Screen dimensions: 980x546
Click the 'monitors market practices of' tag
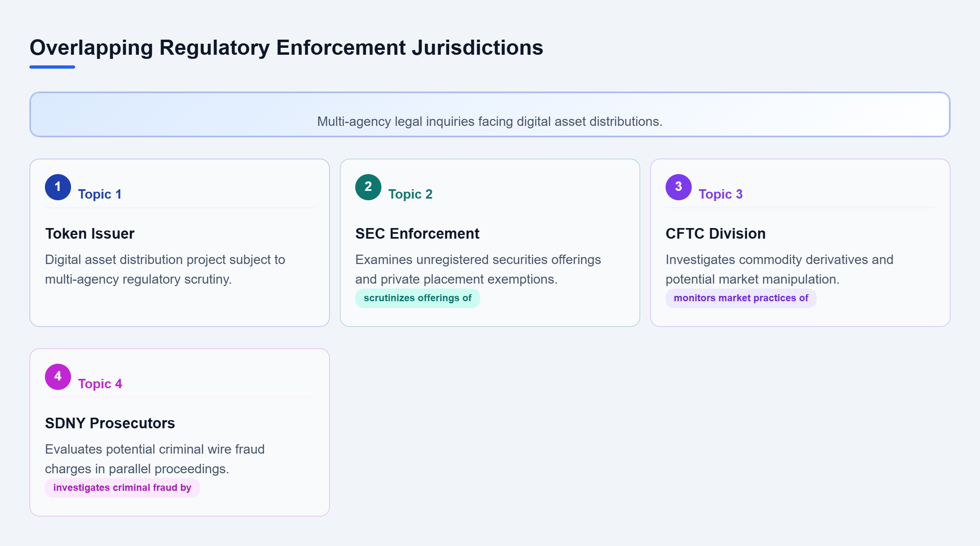click(741, 298)
